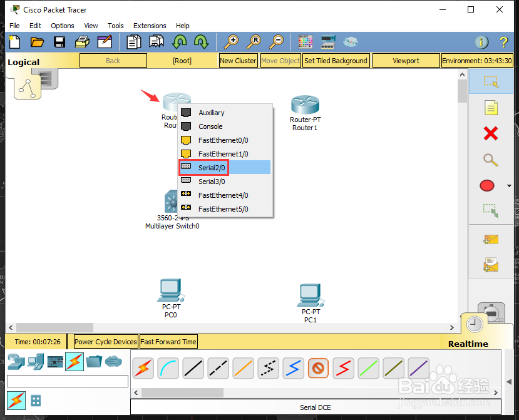Screen dimensions: 519x420
Task: Add a Complex PDU envelope
Action: point(491,265)
